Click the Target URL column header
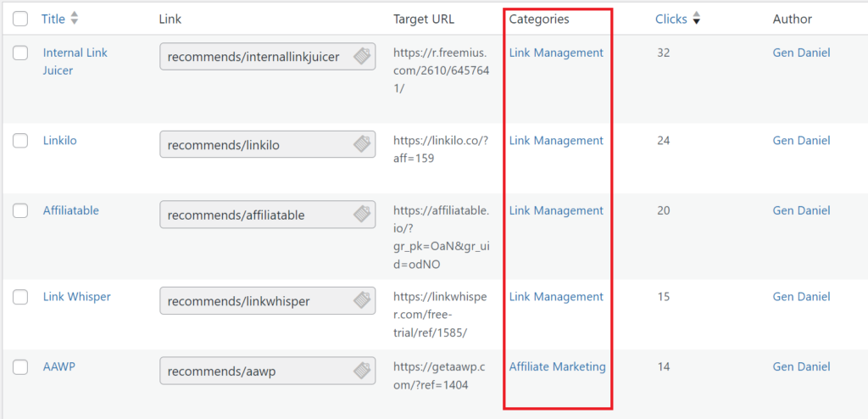This screenshot has height=419, width=868. coord(424,19)
